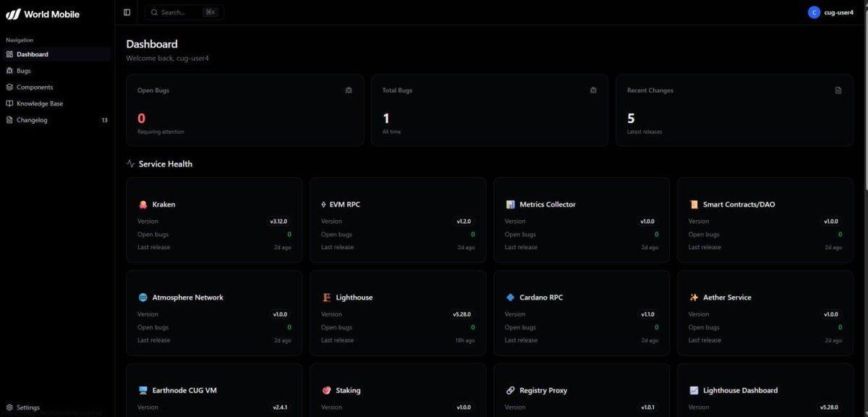Click the Knowledge Base book icon

point(9,104)
